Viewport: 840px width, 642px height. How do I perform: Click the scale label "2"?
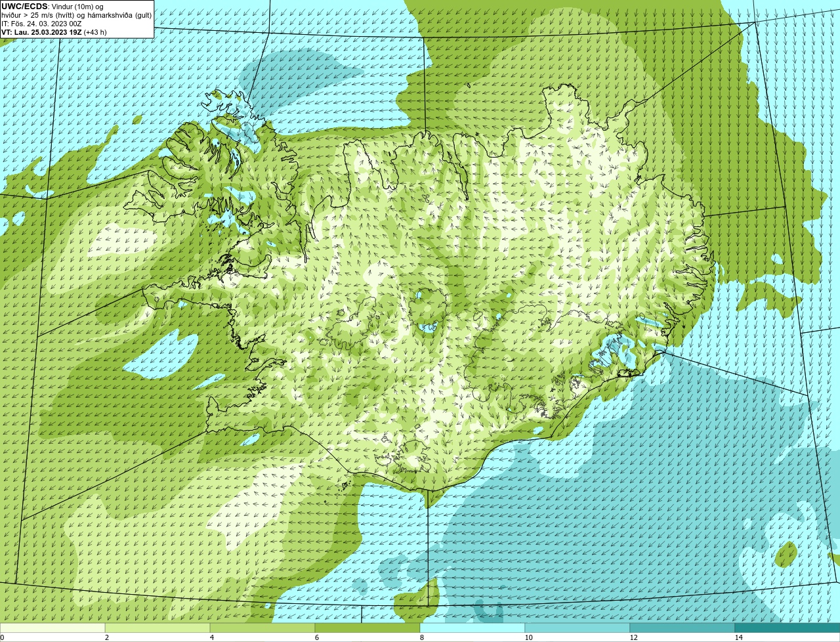click(107, 637)
